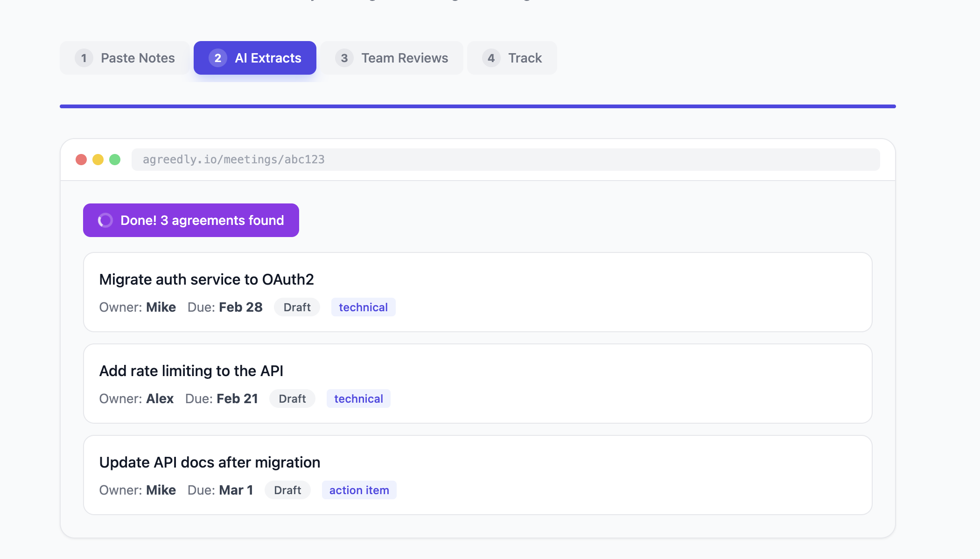Click the spinner icon in the Done badge
The width and height of the screenshot is (980, 559).
point(105,220)
